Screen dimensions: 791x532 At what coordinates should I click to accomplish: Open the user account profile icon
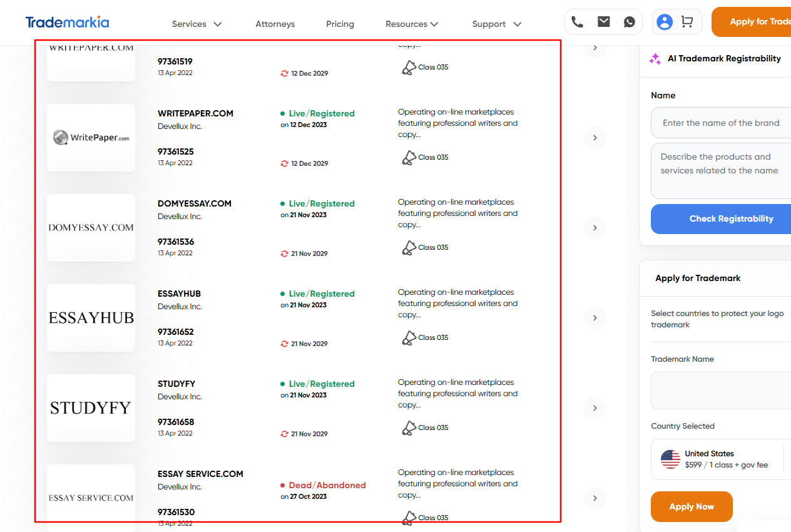tap(665, 22)
